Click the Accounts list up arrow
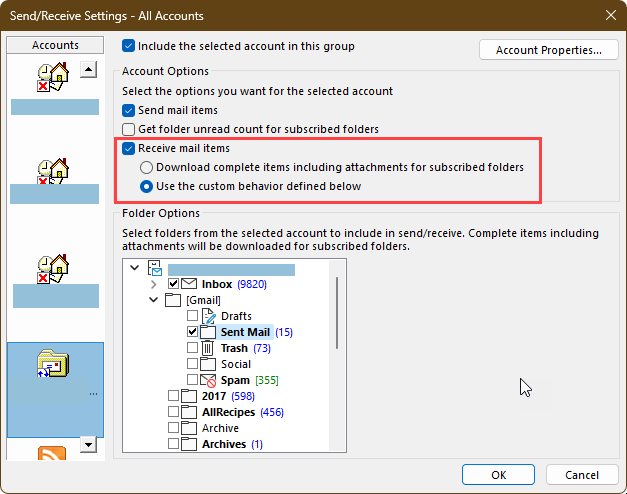The image size is (627, 494). pos(88,70)
